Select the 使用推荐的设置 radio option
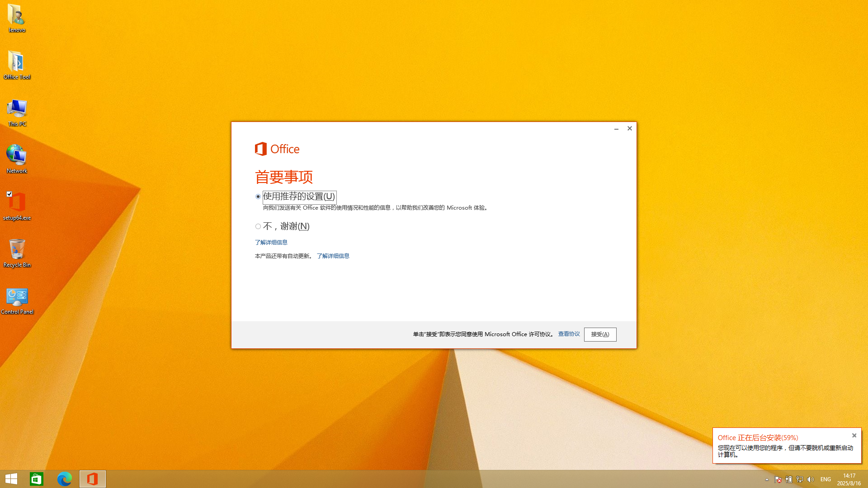 258,197
